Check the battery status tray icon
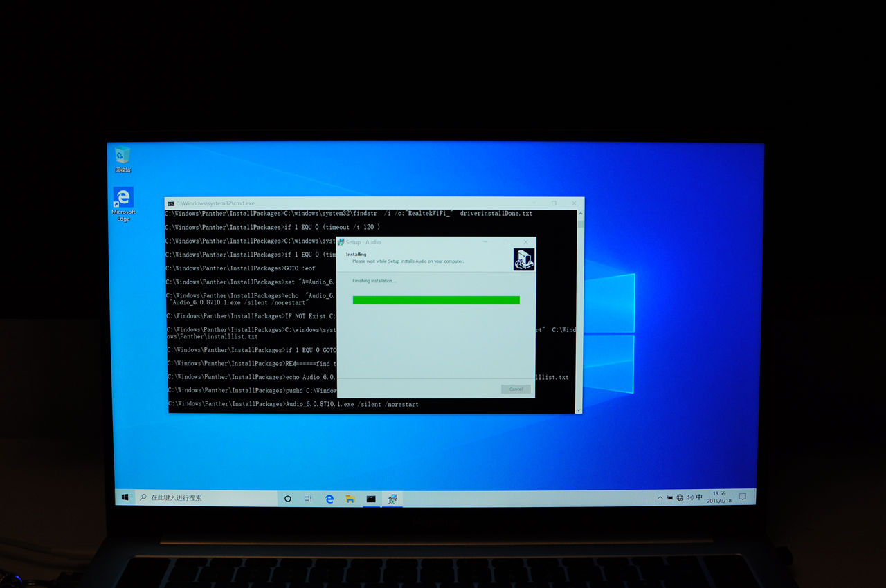Screen dimensions: 886x588 click(670, 497)
